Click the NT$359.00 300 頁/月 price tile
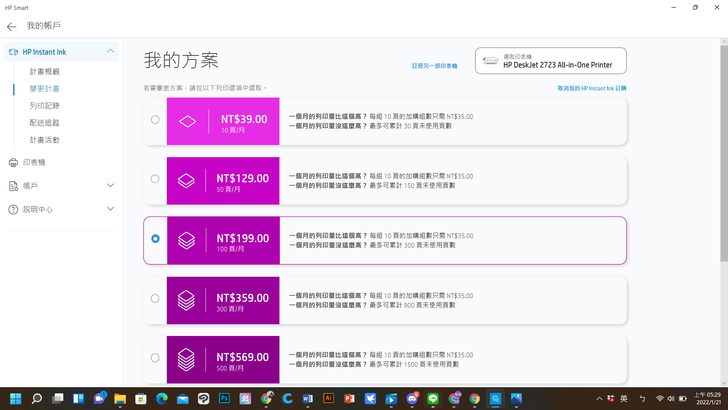Screen dimensions: 728x410 click(x=223, y=300)
